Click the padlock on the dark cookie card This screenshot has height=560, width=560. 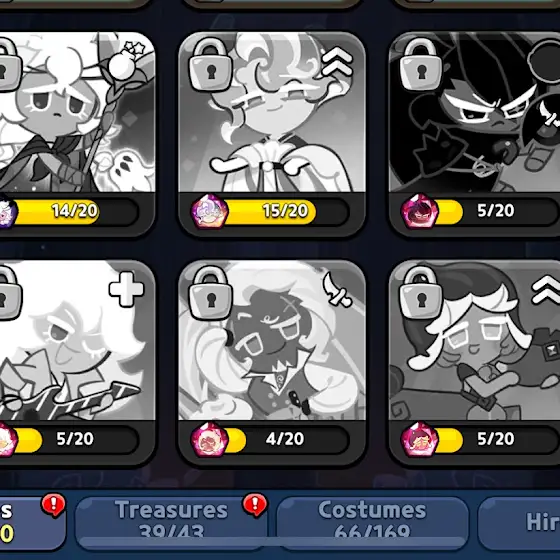(421, 64)
